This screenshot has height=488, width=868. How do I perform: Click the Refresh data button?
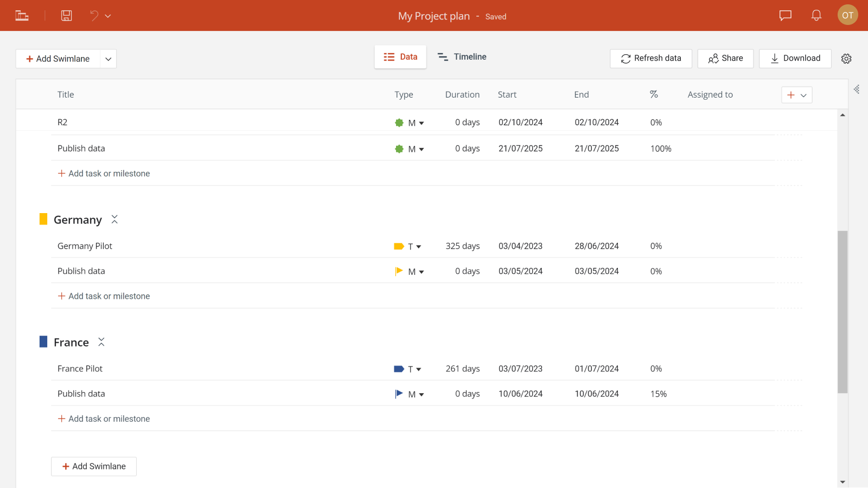[651, 58]
